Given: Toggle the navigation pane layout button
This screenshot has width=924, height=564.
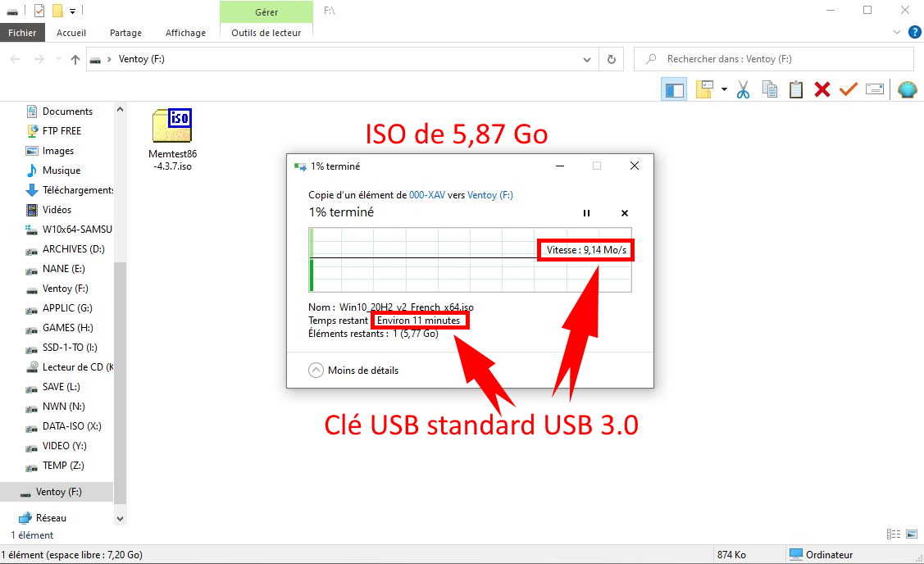Looking at the screenshot, I should pyautogui.click(x=675, y=89).
